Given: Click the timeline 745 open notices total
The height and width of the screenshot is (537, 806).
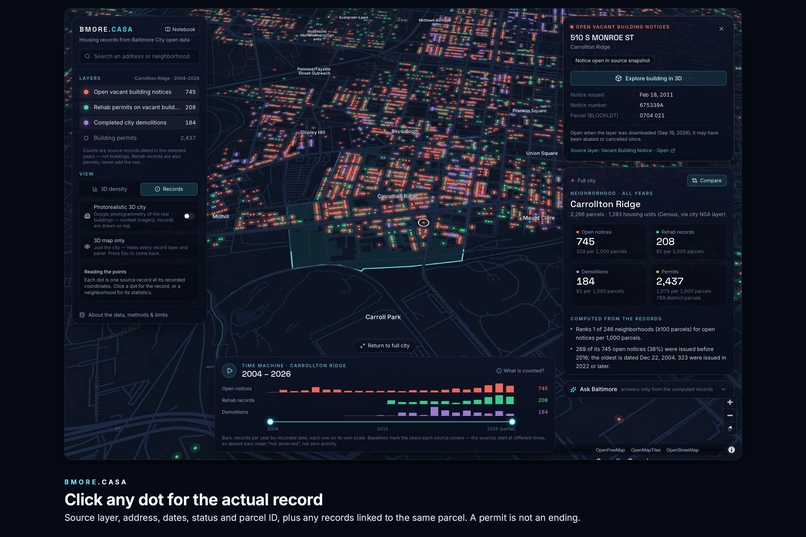Looking at the screenshot, I should click(543, 388).
